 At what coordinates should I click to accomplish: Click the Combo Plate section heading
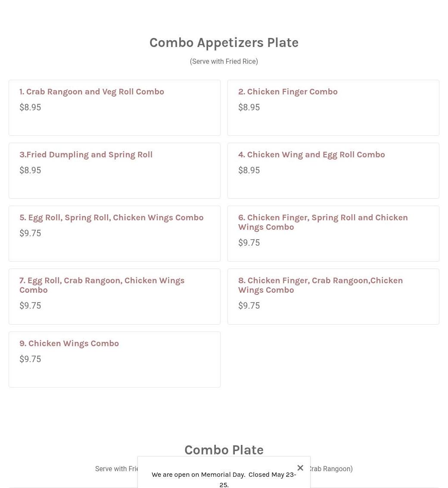[x=224, y=450]
